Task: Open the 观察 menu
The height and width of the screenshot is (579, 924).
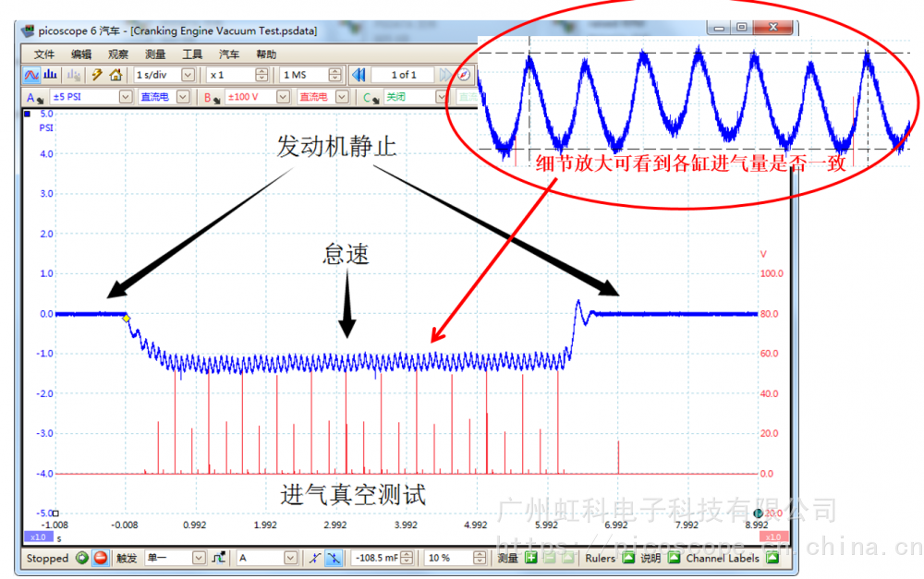Action: pos(118,54)
